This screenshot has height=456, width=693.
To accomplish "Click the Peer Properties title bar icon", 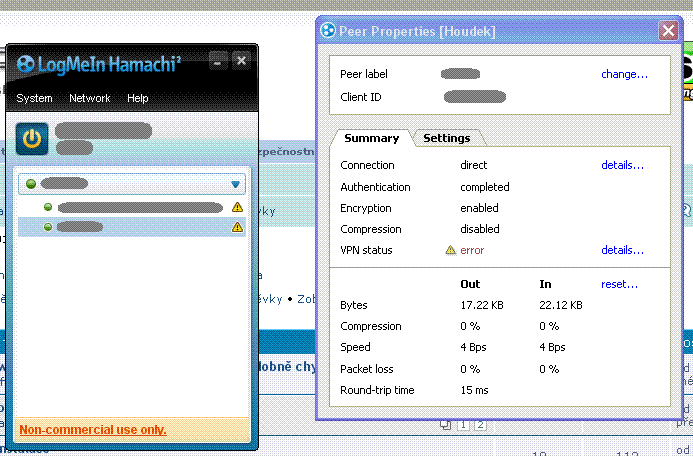I will click(327, 30).
